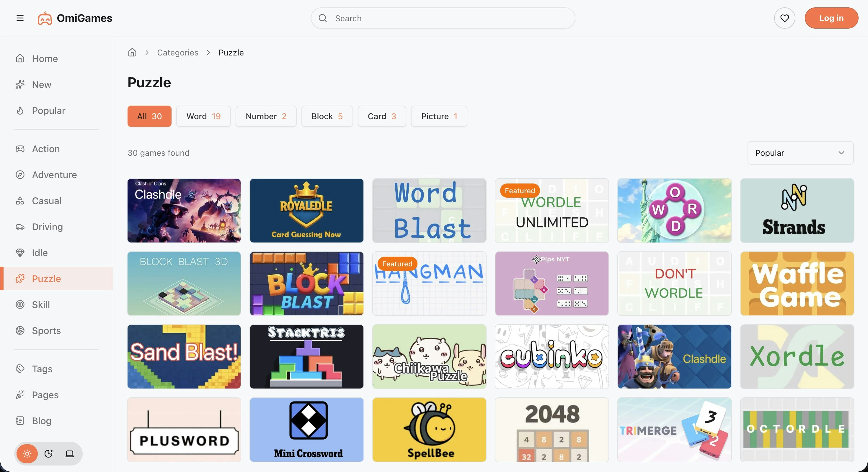Image resolution: width=868 pixels, height=472 pixels.
Task: Click the dropdown chevron next to Popular
Action: click(841, 153)
